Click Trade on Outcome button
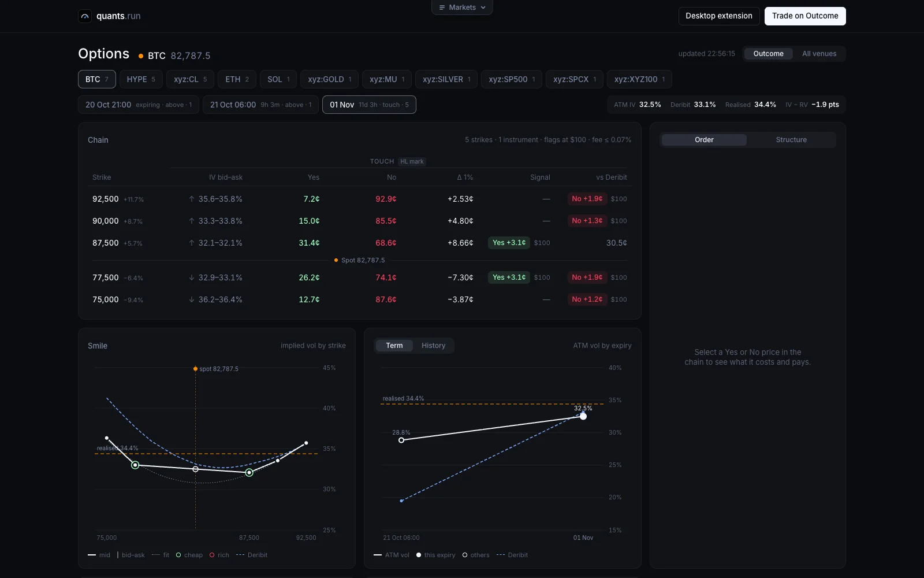The image size is (924, 578). [x=805, y=16]
